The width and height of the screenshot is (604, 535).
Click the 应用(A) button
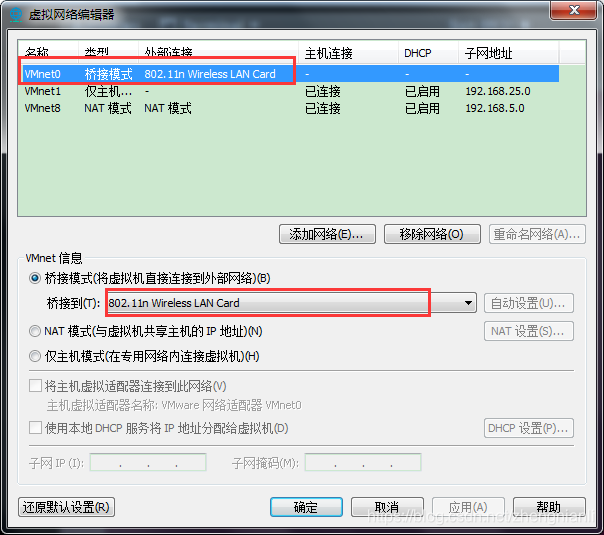[468, 507]
